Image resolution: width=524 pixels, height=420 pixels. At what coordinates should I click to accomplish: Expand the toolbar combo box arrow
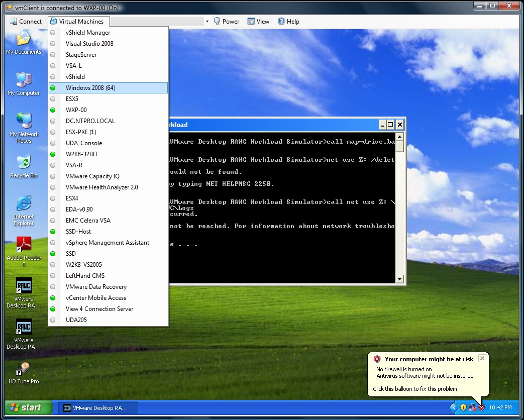coord(207,22)
